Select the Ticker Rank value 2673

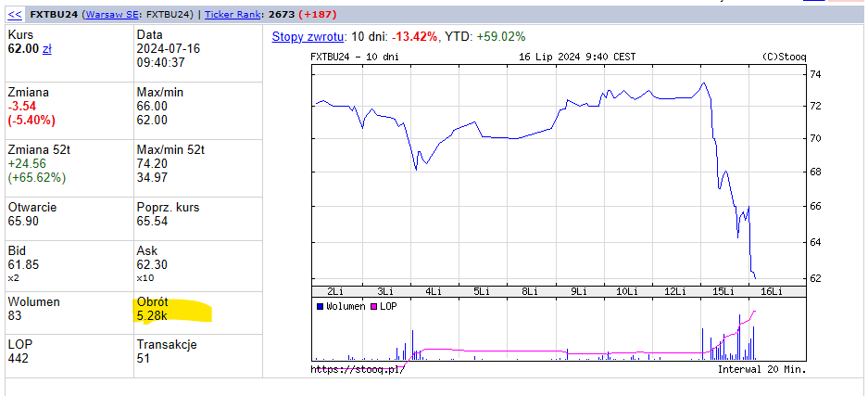tap(283, 15)
